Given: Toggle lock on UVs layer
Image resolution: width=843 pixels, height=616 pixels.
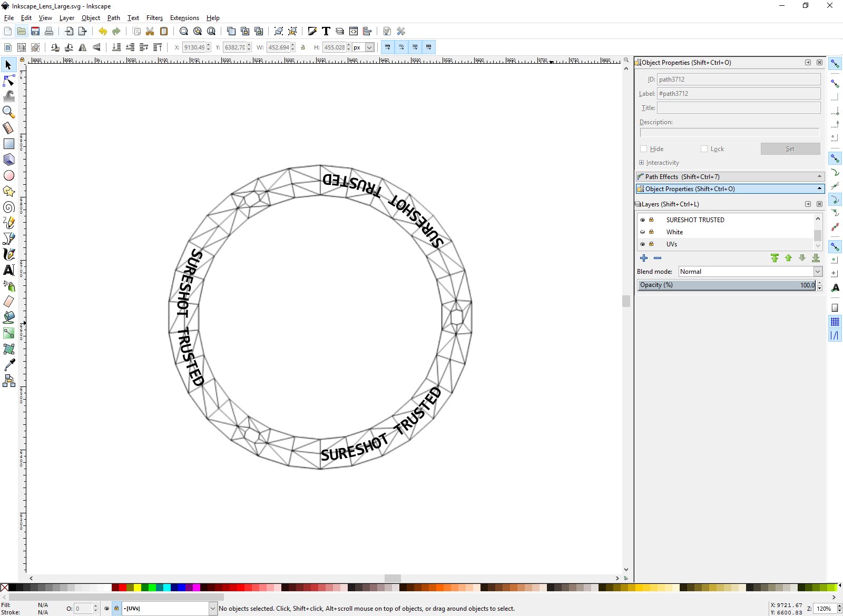Looking at the screenshot, I should tap(651, 244).
